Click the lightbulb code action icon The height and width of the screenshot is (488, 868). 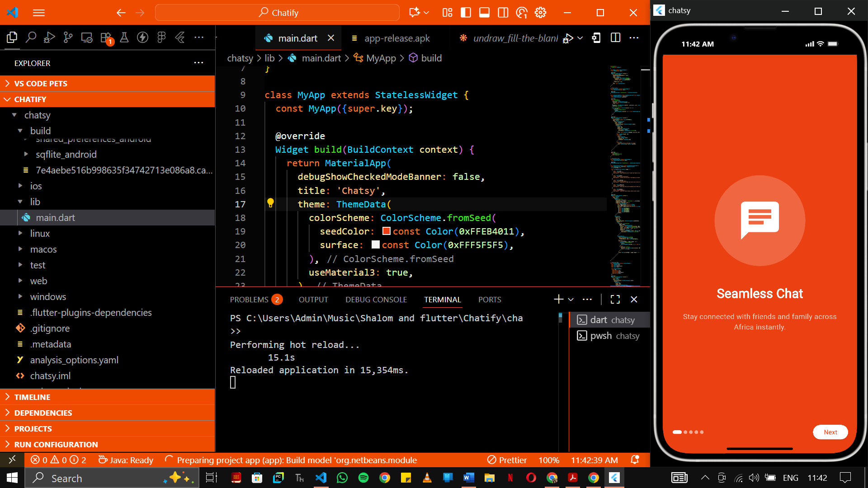[x=270, y=203]
